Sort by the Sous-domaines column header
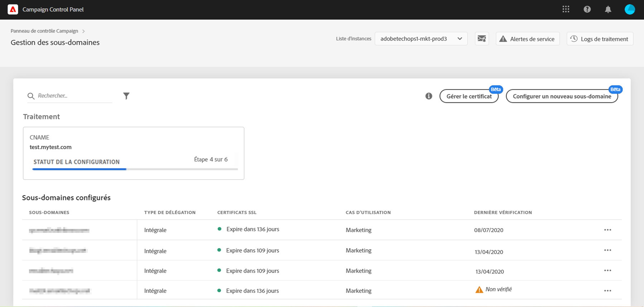Image resolution: width=644 pixels, height=307 pixels. coord(49,212)
